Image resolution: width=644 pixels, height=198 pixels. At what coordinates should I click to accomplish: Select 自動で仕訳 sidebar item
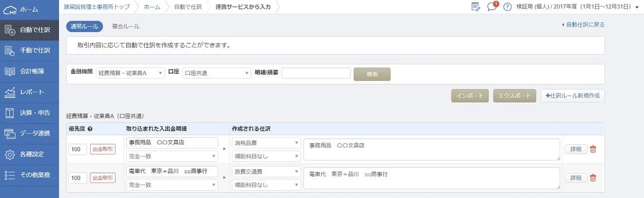29,29
